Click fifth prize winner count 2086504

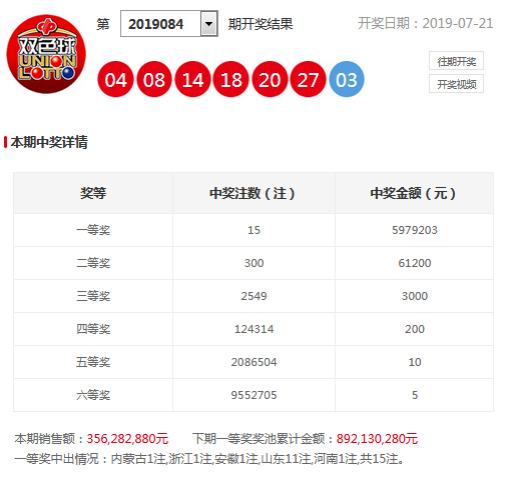(254, 362)
